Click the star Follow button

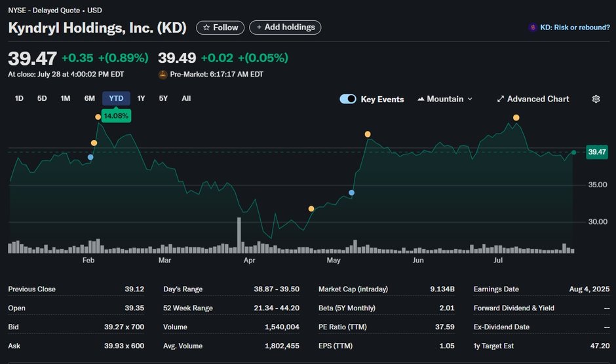(x=220, y=27)
